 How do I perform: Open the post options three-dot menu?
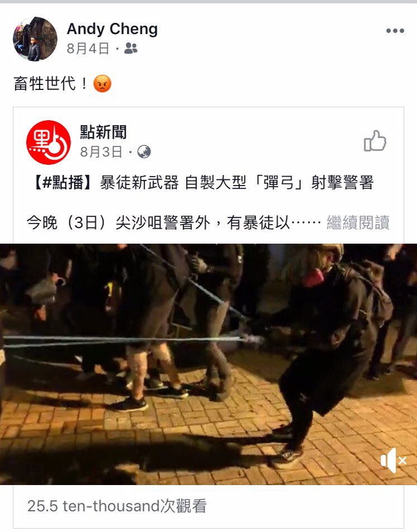395,31
